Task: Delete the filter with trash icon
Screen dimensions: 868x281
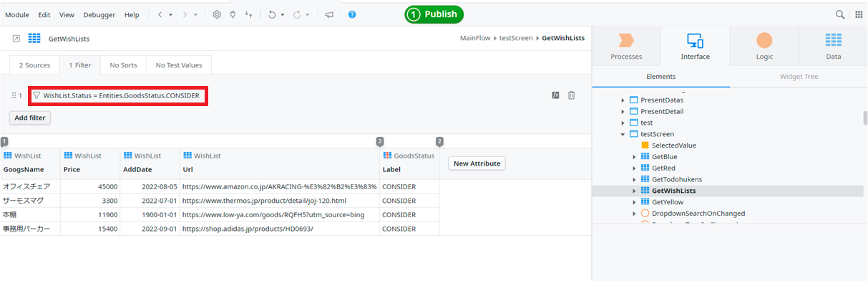Action: point(571,95)
